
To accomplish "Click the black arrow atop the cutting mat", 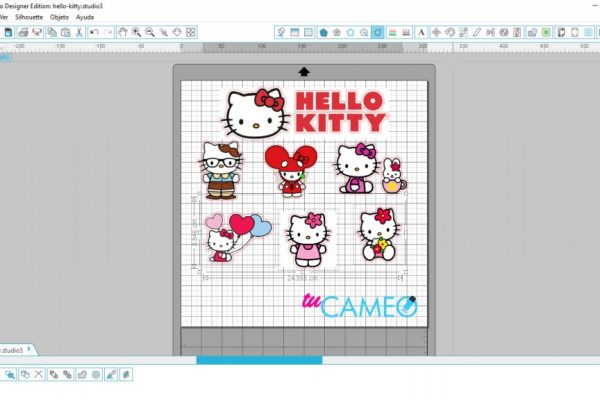I will [x=304, y=72].
